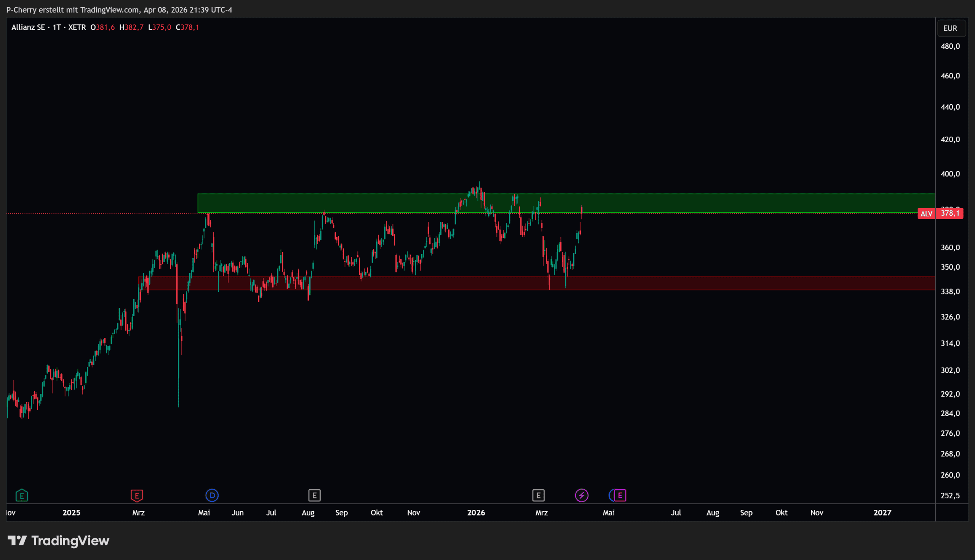Image resolution: width=975 pixels, height=560 pixels.
Task: Click the Allianz SE symbol title
Action: tap(28, 27)
